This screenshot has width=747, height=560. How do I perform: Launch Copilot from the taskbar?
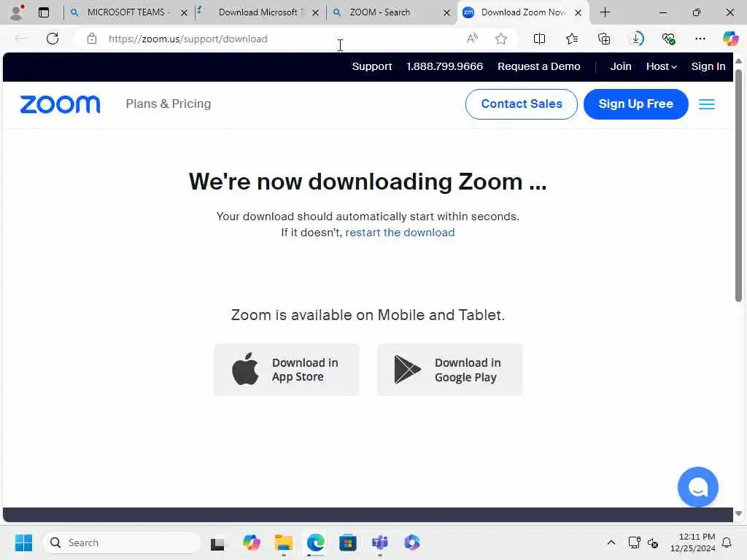(x=251, y=542)
